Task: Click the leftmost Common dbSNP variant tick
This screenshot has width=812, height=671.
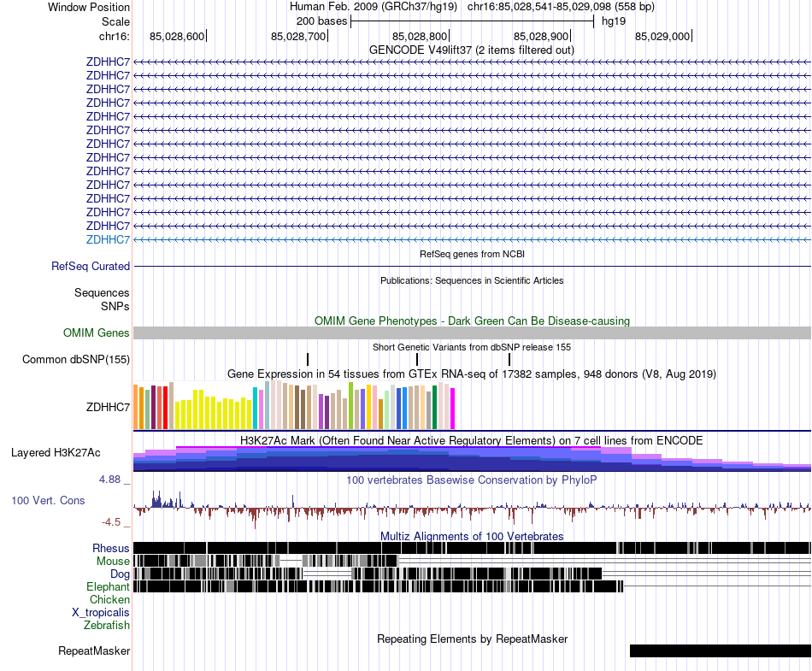Action: coord(308,359)
